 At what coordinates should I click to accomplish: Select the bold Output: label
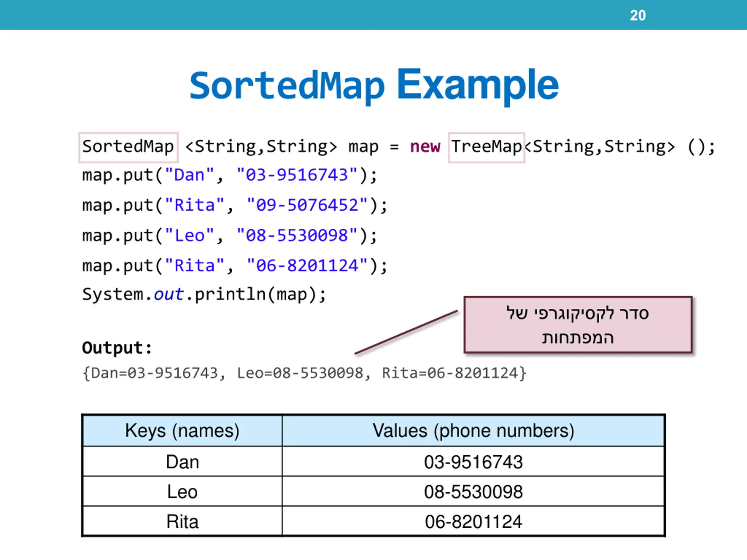click(117, 348)
